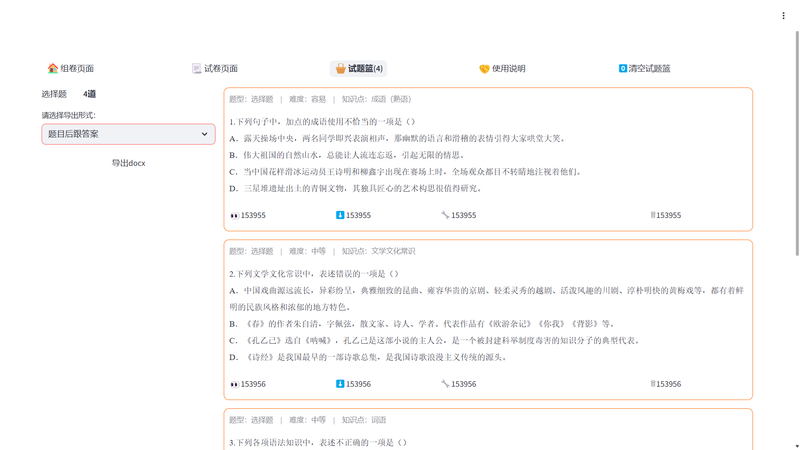Screen dimensions: 800x450
Task: Click the rightmost trash icon for 153956
Action: click(x=653, y=384)
